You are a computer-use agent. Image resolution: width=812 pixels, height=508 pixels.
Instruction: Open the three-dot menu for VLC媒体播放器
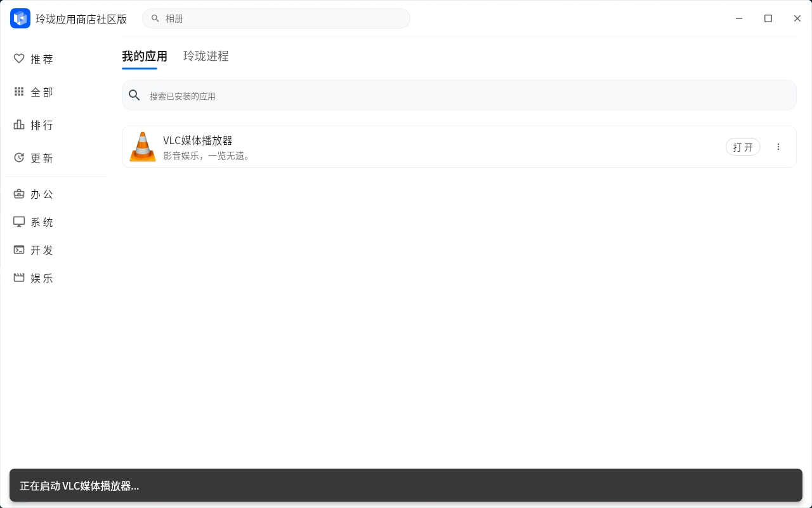point(778,147)
